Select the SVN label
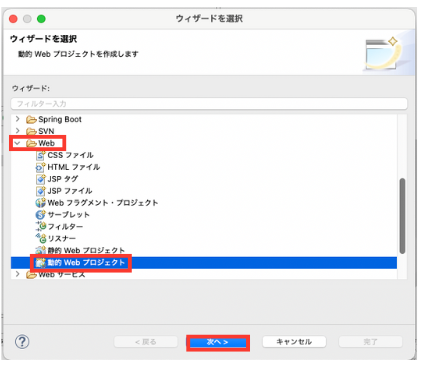Image resolution: width=425 pixels, height=368 pixels. click(x=46, y=131)
